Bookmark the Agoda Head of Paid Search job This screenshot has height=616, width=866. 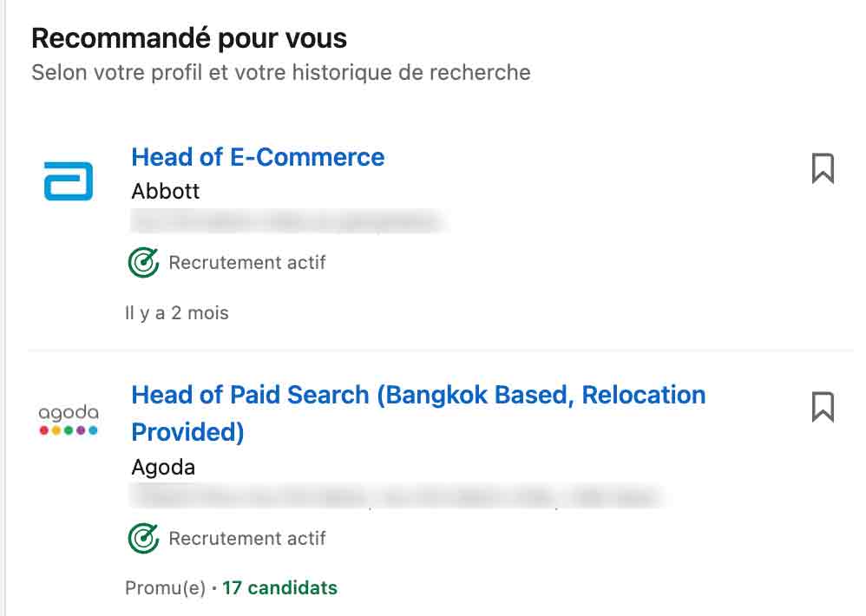(x=823, y=407)
